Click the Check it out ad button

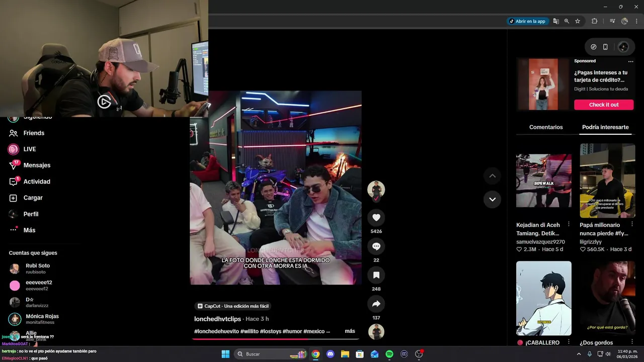coord(604,105)
